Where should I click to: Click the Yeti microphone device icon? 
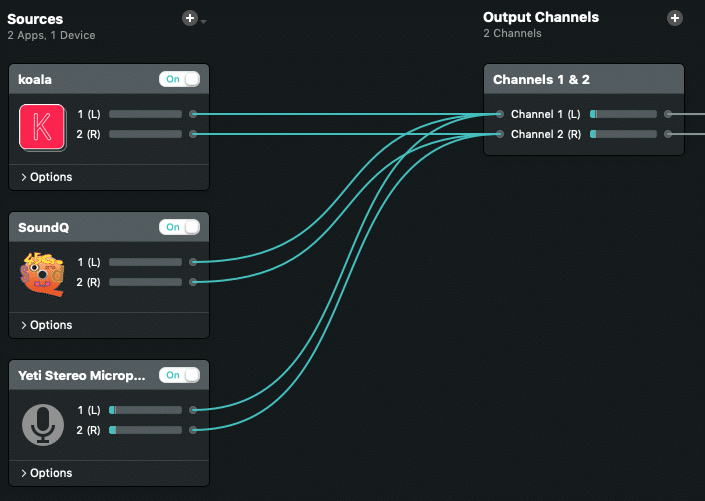click(x=43, y=425)
